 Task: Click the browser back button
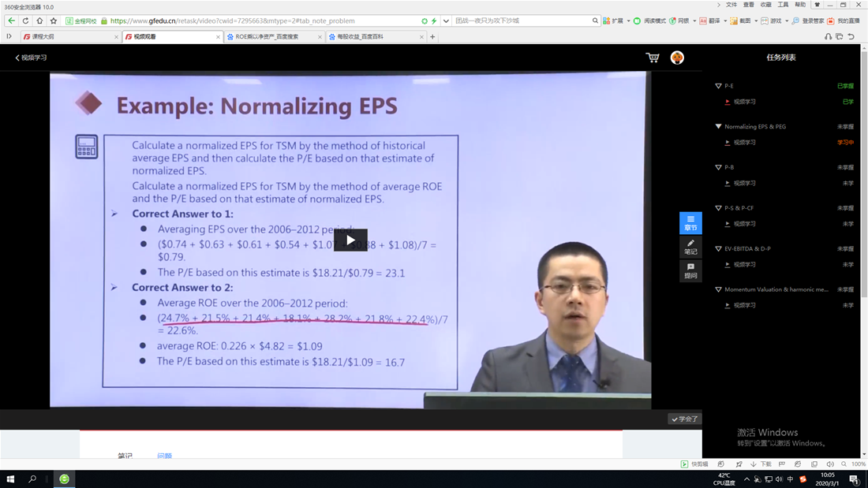click(11, 21)
